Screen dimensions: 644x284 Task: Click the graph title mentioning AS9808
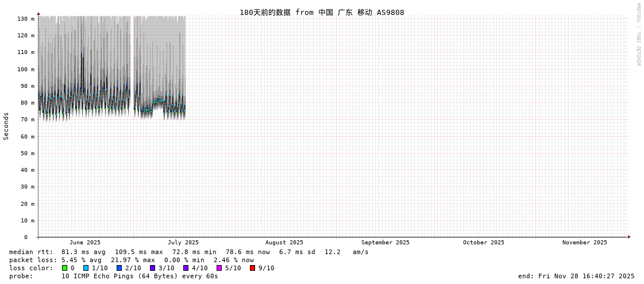322,12
